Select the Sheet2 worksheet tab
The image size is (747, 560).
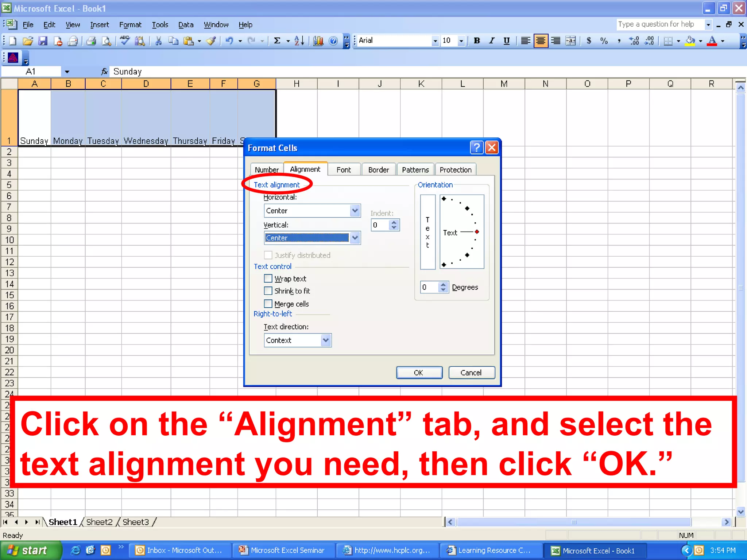(x=100, y=522)
